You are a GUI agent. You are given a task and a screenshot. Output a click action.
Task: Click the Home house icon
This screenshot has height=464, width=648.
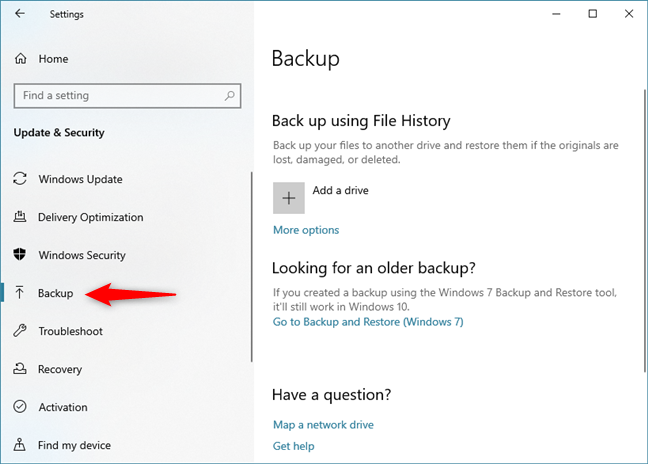[x=21, y=59]
